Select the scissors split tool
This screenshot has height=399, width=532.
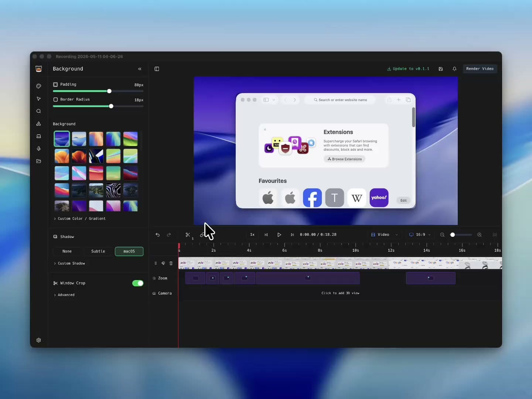[x=188, y=235]
